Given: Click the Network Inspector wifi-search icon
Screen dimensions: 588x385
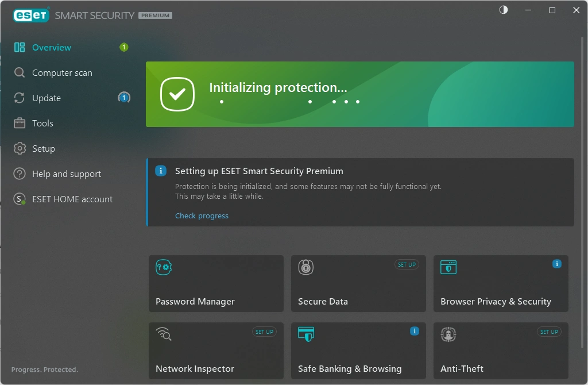Looking at the screenshot, I should pyautogui.click(x=165, y=334).
